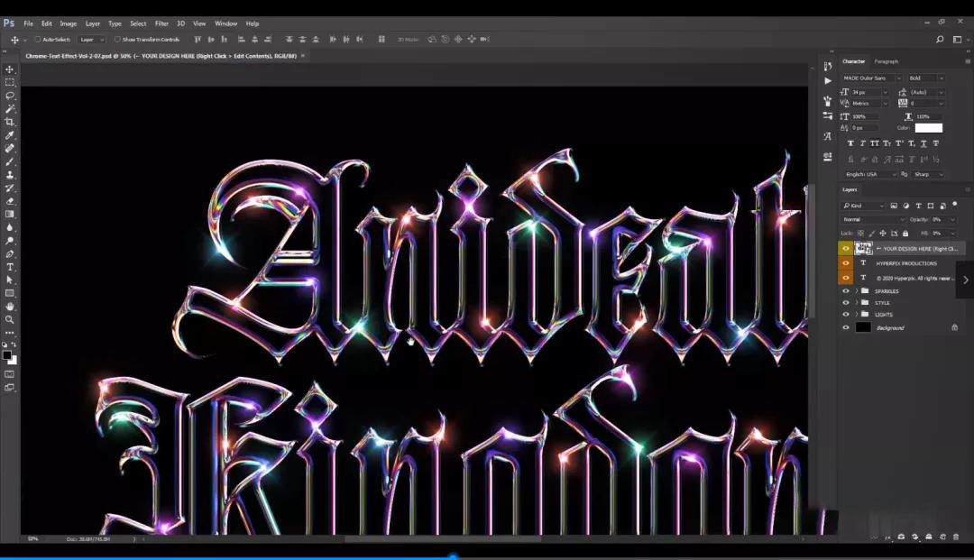This screenshot has height=560, width=974.
Task: Click the search icon in options bar
Action: point(940,40)
